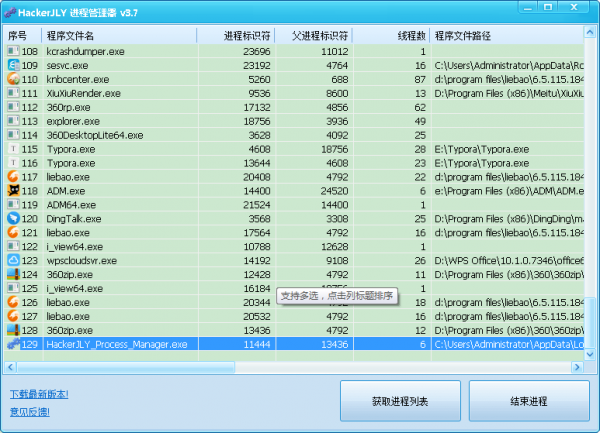Select the ADM.exe process name

pos(66,191)
